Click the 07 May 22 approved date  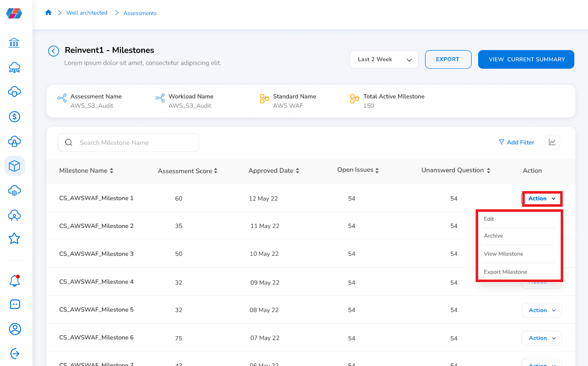[x=265, y=338]
